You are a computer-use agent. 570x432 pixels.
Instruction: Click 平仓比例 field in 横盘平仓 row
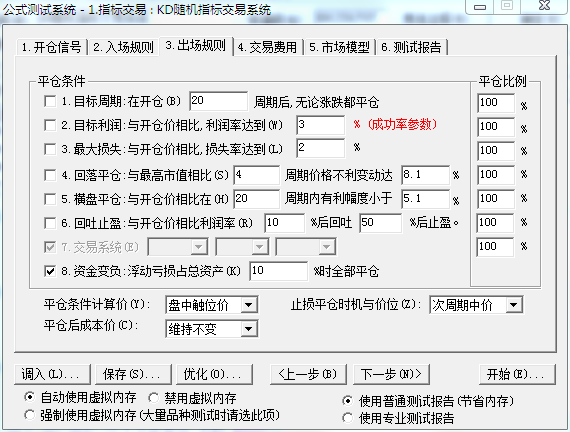(496, 199)
